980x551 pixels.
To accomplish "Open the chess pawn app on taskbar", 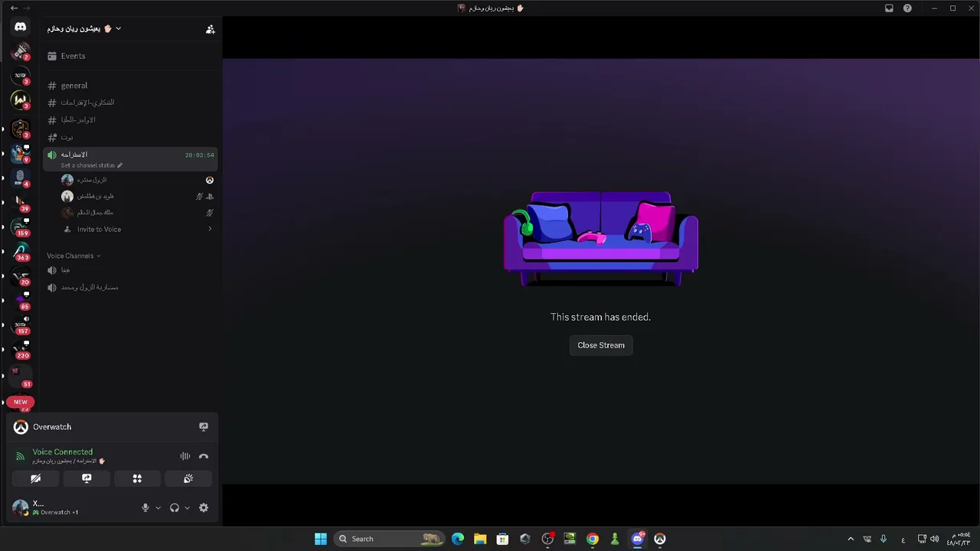I will 615,539.
